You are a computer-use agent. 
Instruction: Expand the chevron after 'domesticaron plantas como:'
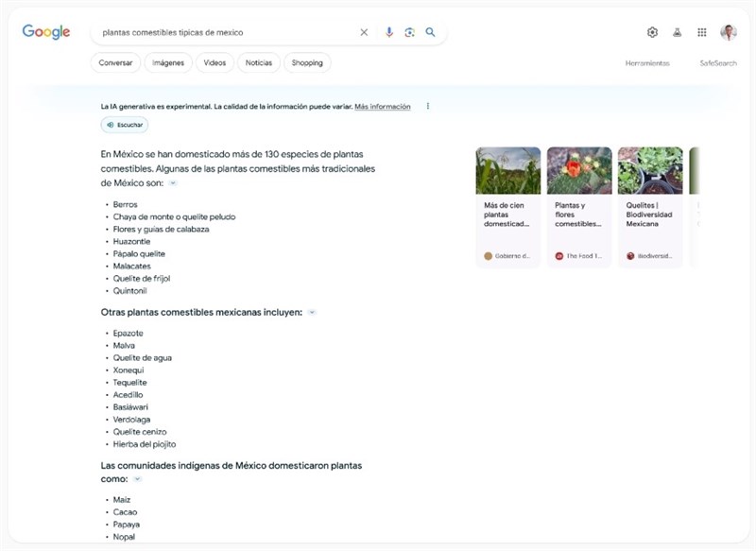[137, 479]
